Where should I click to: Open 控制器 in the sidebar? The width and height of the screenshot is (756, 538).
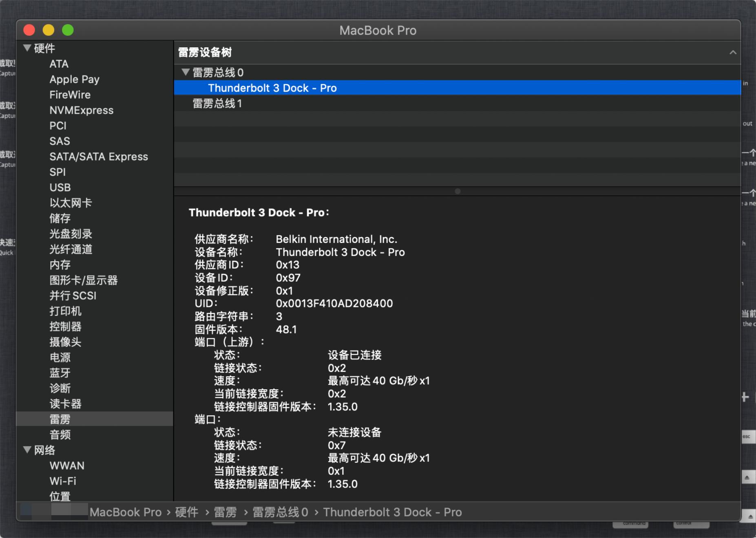[65, 327]
